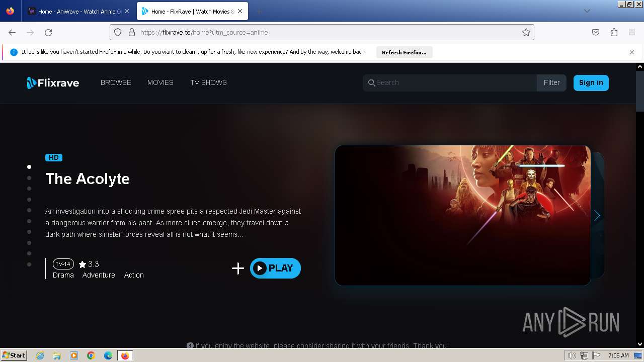
Task: Advance carousel with right chevron arrow
Action: coord(597,216)
